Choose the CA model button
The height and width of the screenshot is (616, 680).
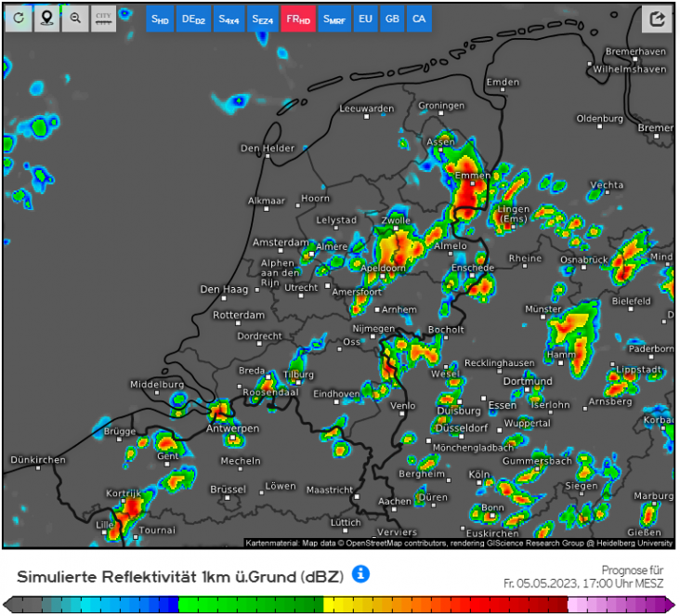pos(419,19)
